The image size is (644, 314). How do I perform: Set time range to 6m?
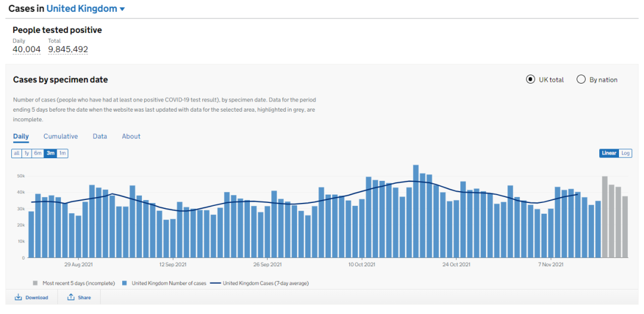(38, 153)
